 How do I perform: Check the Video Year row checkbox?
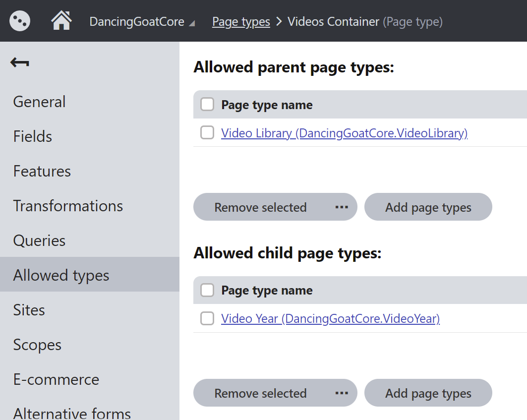pos(207,318)
